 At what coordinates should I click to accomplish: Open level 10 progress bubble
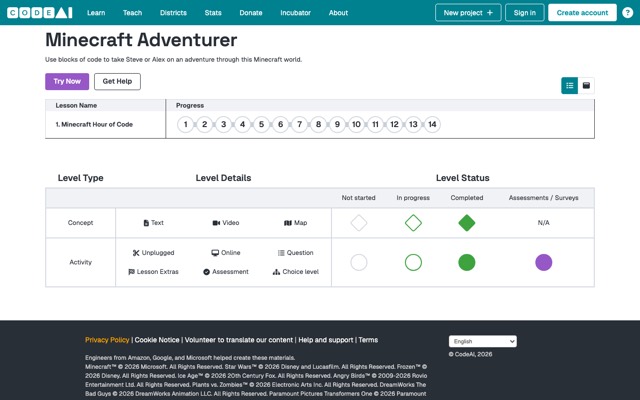pyautogui.click(x=356, y=124)
